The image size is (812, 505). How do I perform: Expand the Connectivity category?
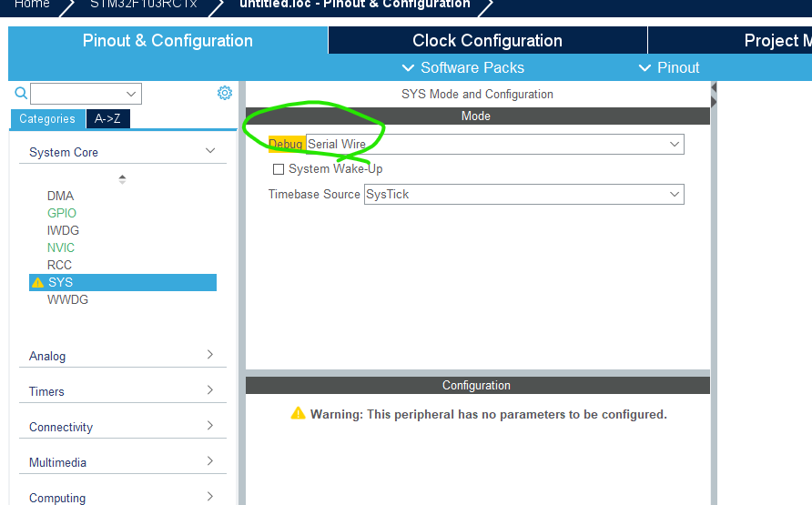[122, 427]
